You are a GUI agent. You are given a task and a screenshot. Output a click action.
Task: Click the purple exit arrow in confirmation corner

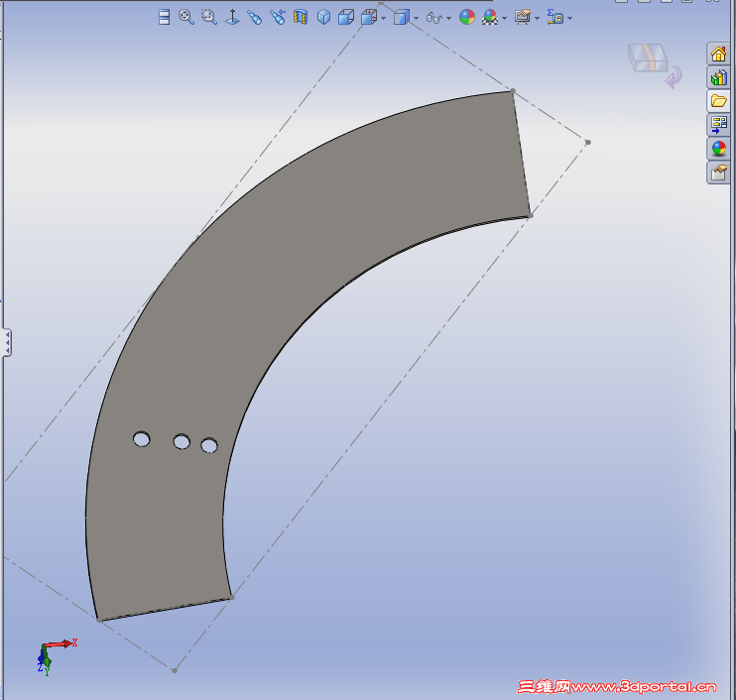[674, 77]
